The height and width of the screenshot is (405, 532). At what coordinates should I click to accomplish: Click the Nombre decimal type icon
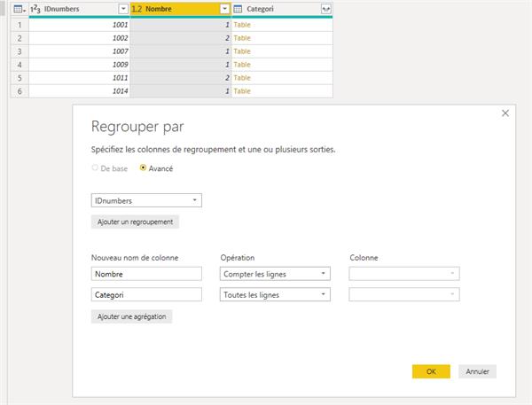(137, 8)
